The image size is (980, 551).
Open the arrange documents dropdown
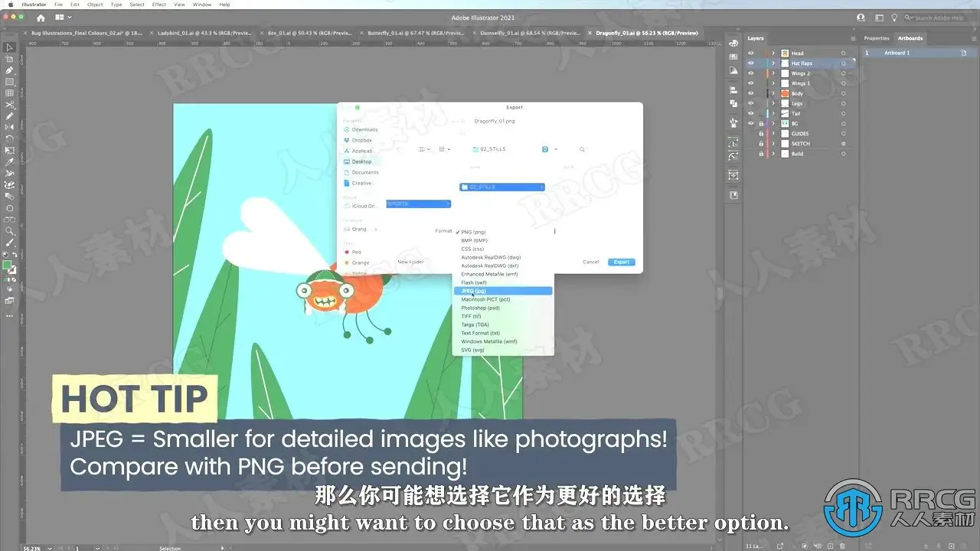coord(62,18)
